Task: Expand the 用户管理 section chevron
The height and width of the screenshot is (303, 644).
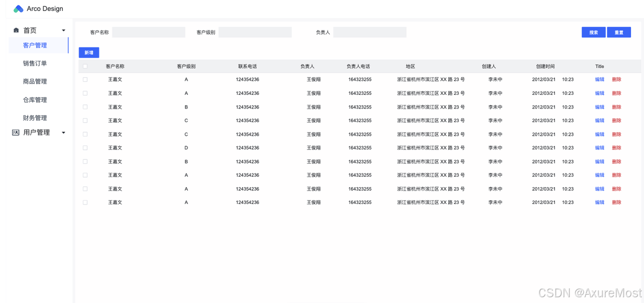Action: pyautogui.click(x=63, y=132)
